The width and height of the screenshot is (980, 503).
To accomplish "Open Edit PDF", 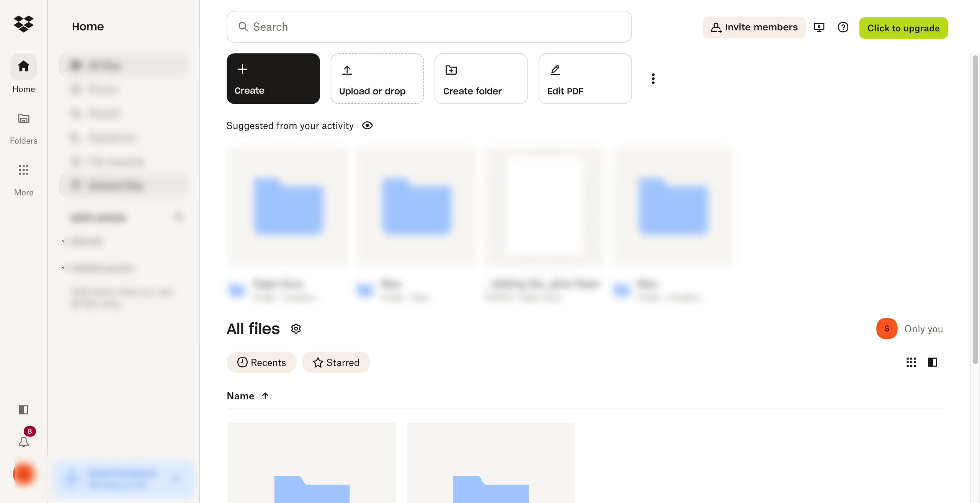I will point(585,78).
